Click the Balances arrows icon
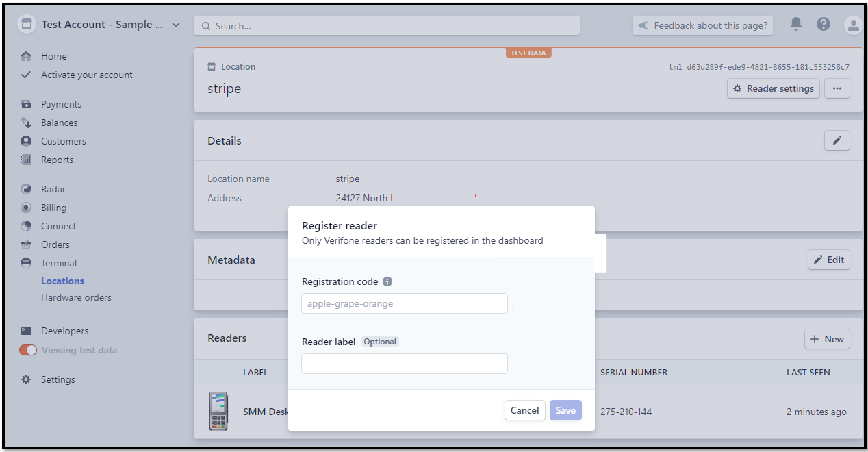Viewport: 868px width, 452px height. point(26,123)
